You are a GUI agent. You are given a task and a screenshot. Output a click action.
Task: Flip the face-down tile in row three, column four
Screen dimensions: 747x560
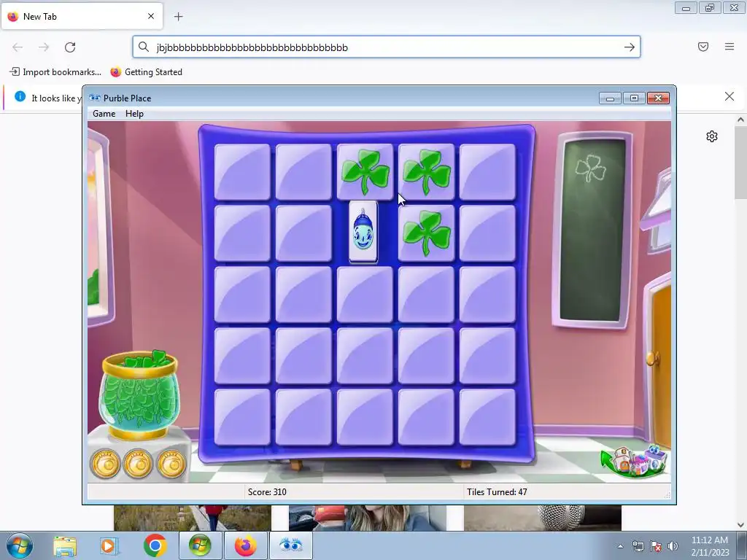click(x=426, y=295)
